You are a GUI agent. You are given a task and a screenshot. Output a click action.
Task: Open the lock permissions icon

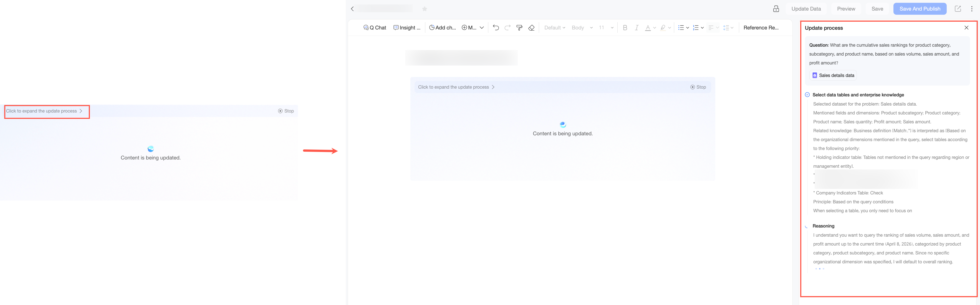(776, 9)
